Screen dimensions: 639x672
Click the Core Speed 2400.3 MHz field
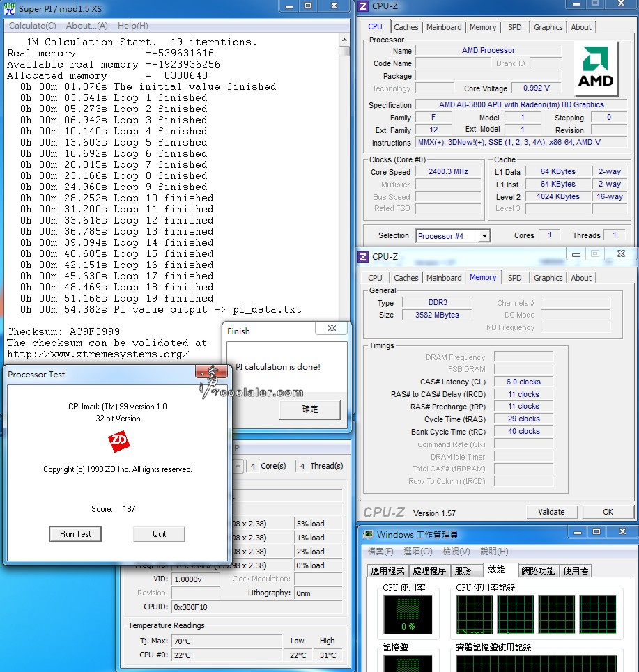tap(448, 171)
